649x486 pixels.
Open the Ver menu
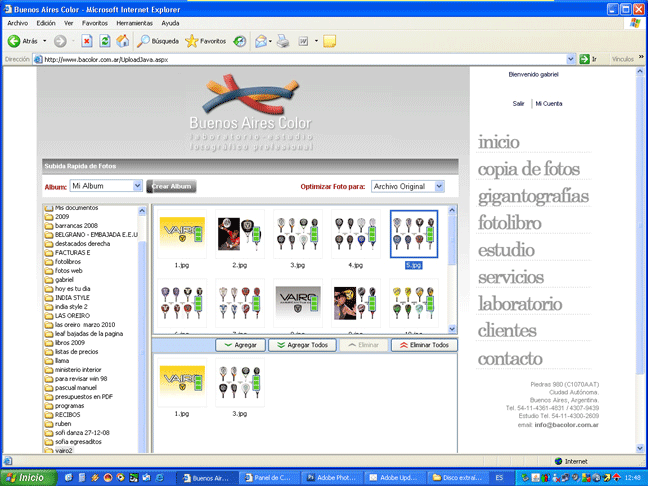click(x=69, y=23)
